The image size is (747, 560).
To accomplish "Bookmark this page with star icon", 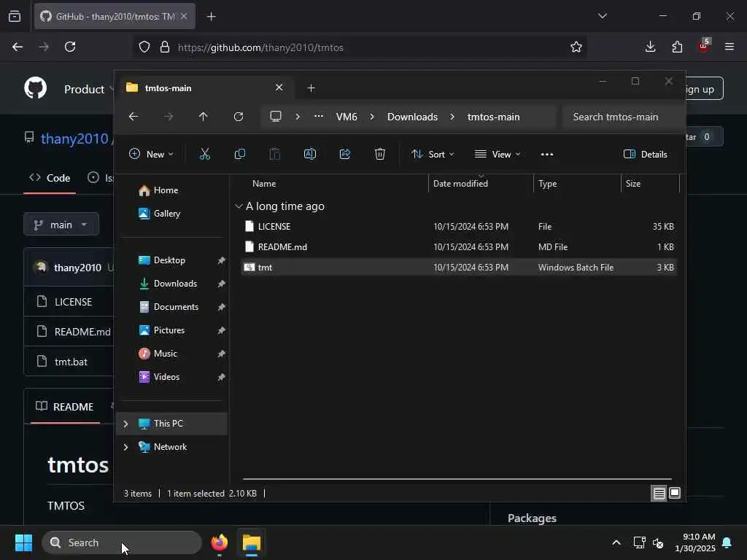I will coord(576,47).
